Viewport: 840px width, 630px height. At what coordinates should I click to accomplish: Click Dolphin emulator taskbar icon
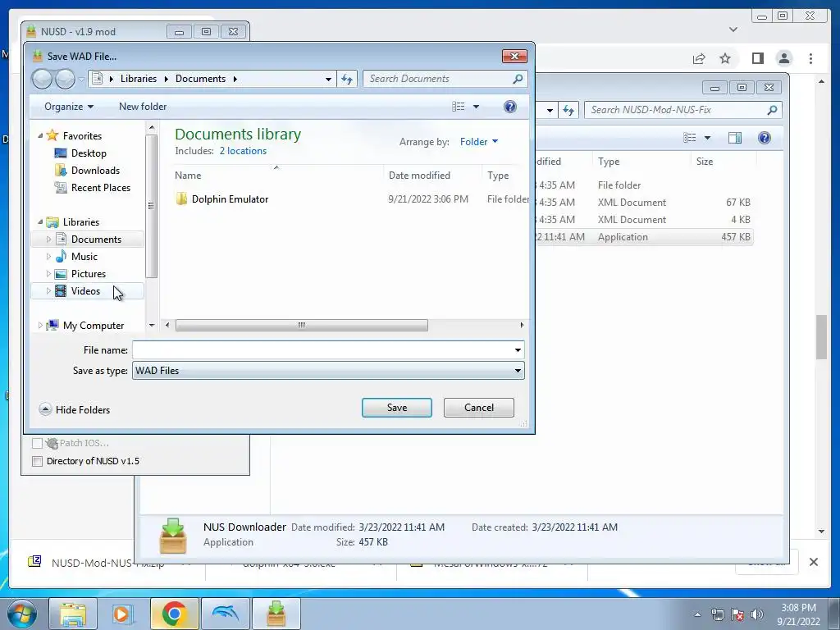tap(226, 614)
